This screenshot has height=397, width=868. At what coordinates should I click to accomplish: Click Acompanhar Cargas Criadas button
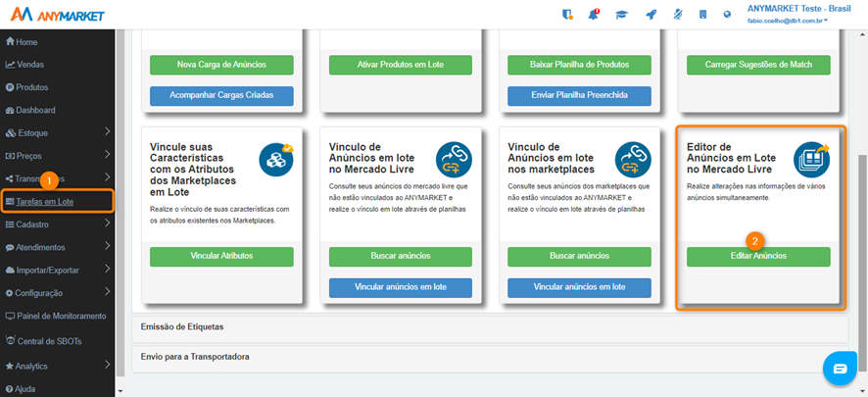221,95
